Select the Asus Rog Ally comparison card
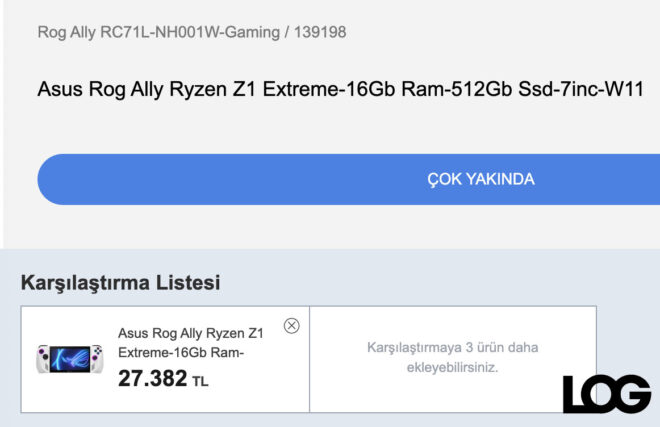Image resolution: width=660 pixels, height=427 pixels. point(165,359)
